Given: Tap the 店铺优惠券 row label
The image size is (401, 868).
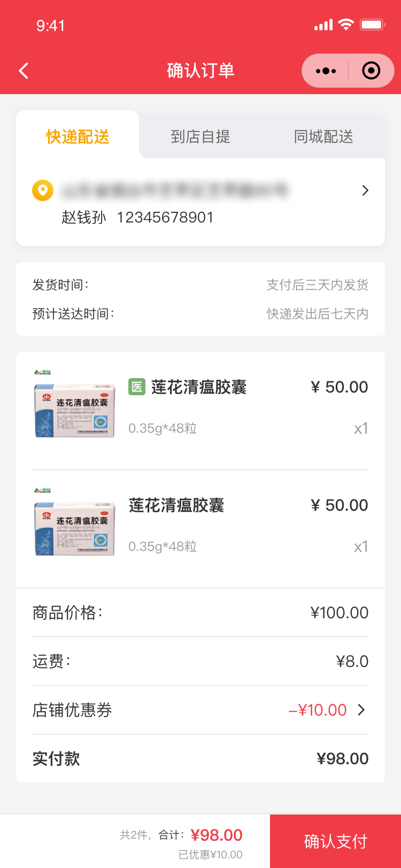Looking at the screenshot, I should click(x=72, y=710).
